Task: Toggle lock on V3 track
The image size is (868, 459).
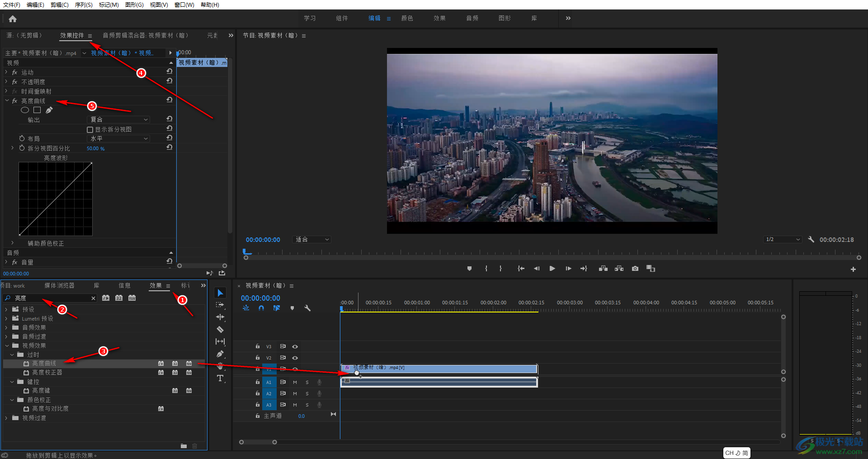Action: point(258,346)
